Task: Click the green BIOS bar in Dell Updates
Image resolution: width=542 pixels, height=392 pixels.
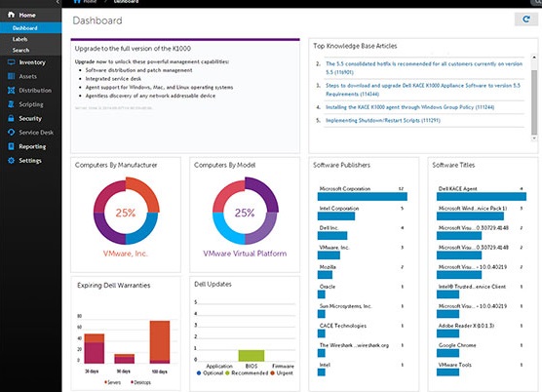Action: click(252, 355)
